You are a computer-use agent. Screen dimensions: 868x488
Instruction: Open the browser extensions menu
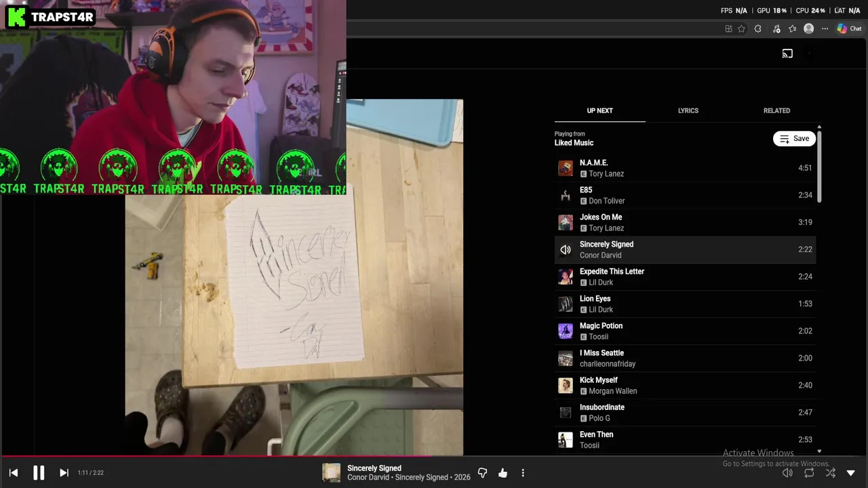point(758,28)
